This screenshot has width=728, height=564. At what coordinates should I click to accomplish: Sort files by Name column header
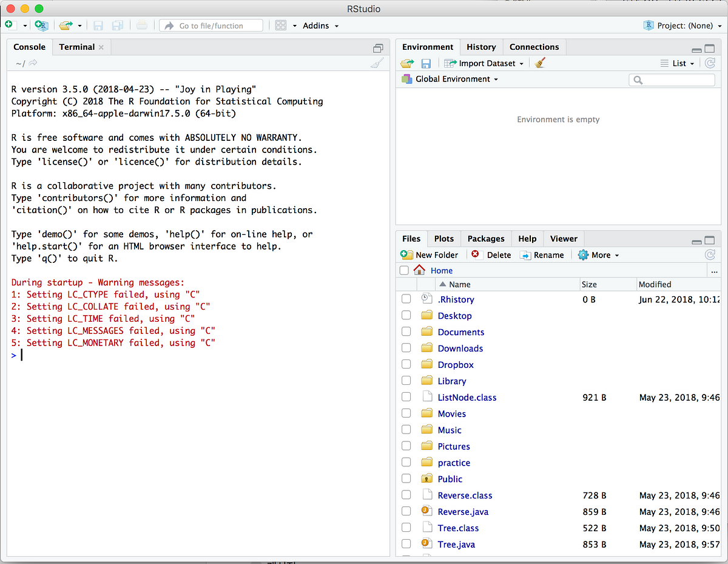tap(507, 284)
